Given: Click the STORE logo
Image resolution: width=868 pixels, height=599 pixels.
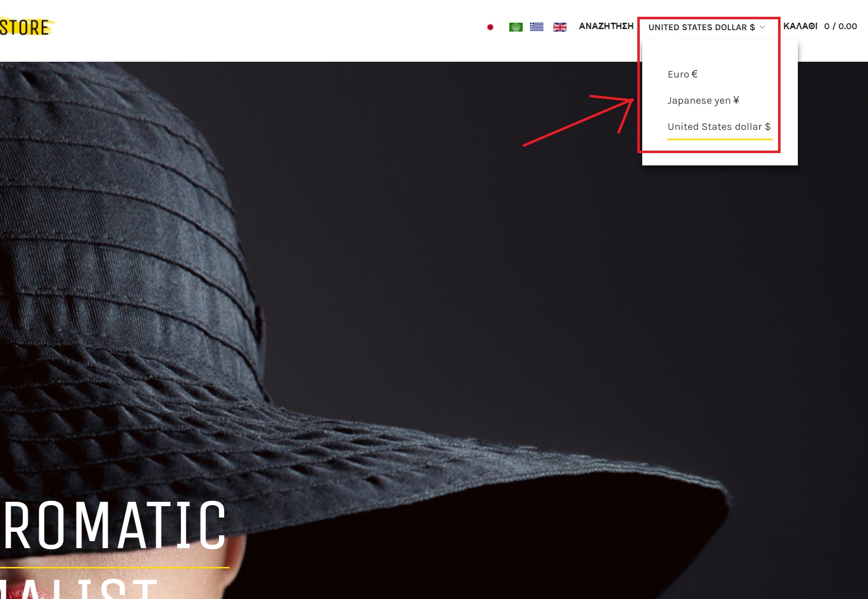Looking at the screenshot, I should point(27,27).
